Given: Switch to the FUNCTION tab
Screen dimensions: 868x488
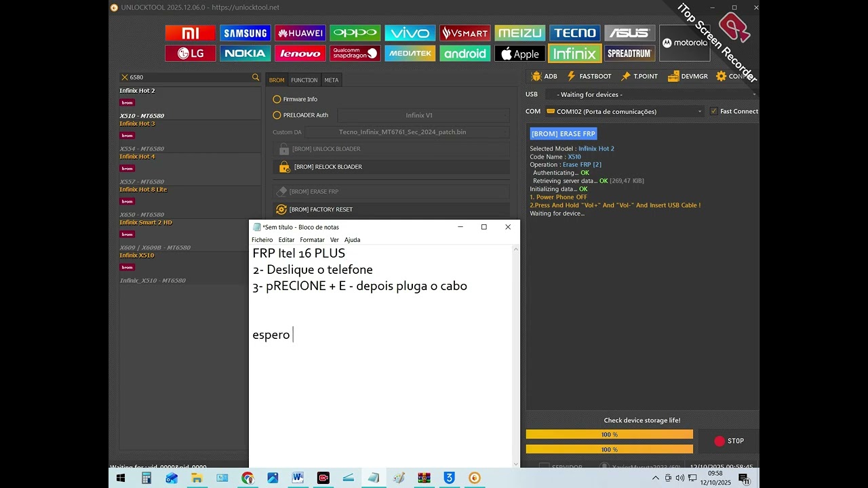Looking at the screenshot, I should click(x=304, y=80).
